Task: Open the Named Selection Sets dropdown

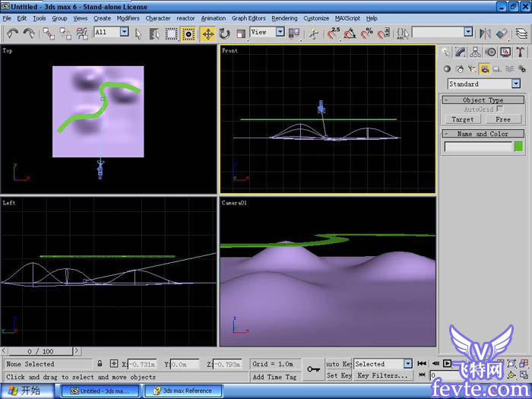Action: 468,32
